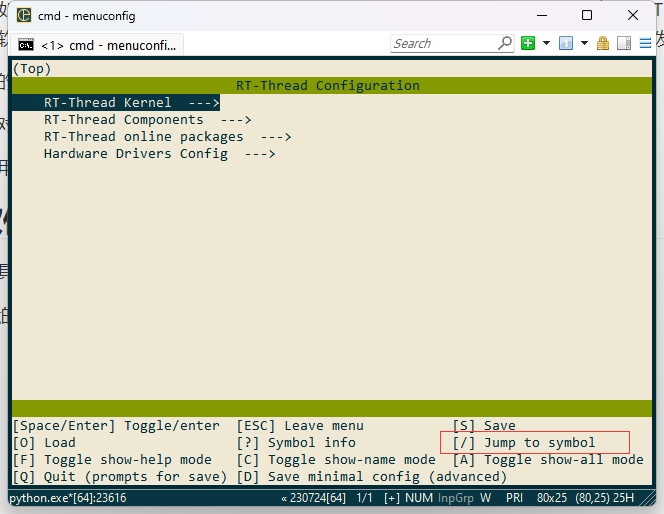Click [D] Save minimal config hint
This screenshot has height=514, width=664.
pyautogui.click(x=372, y=477)
